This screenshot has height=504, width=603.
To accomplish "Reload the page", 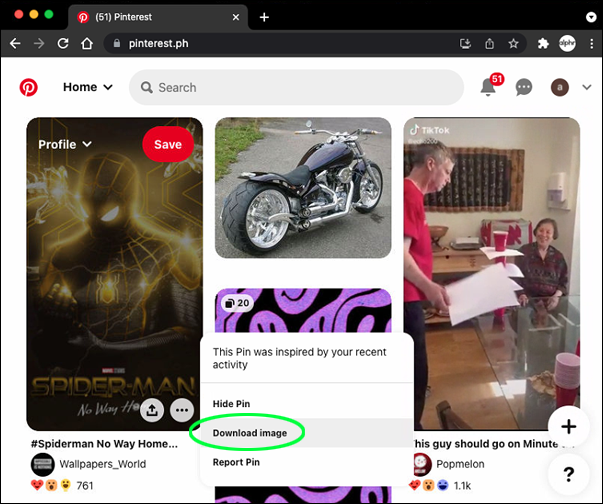I will (x=63, y=43).
